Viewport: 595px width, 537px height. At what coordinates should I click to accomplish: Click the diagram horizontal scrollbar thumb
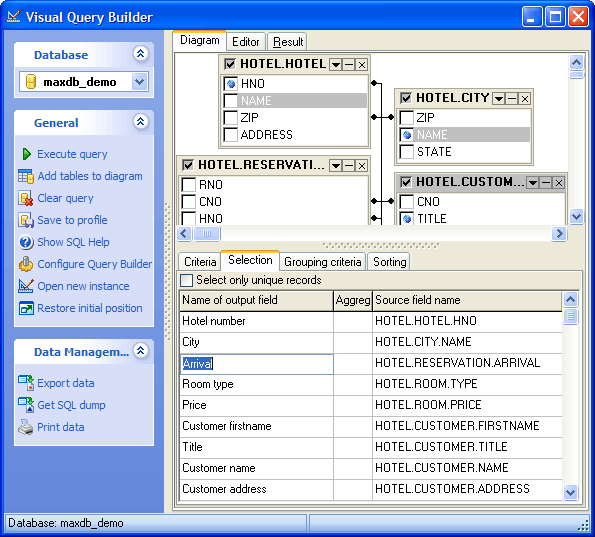(206, 233)
